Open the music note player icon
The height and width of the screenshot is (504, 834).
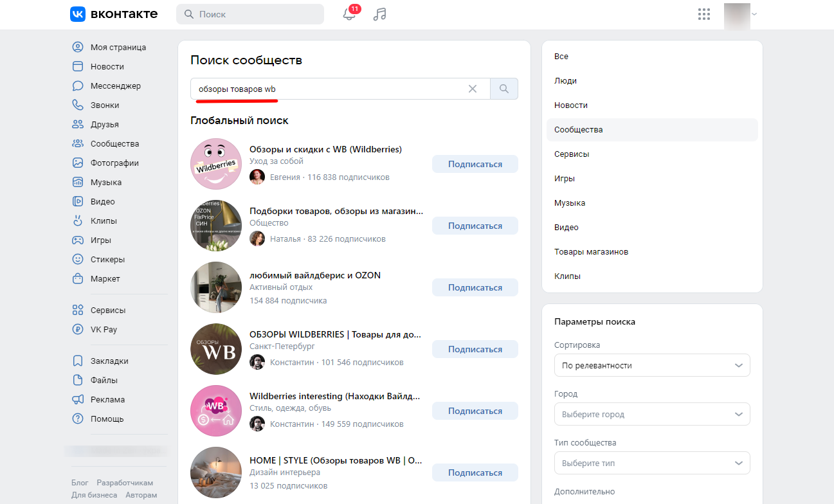pyautogui.click(x=380, y=14)
